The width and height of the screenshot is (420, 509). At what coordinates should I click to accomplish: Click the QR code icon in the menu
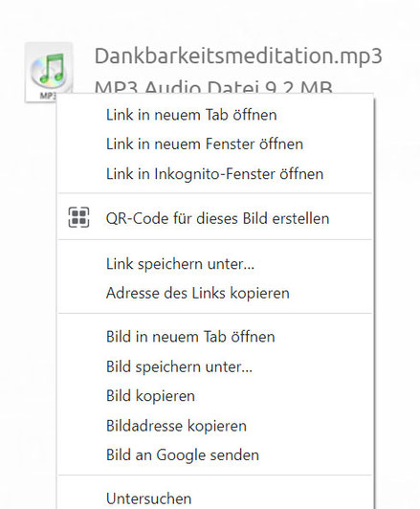pyautogui.click(x=78, y=217)
